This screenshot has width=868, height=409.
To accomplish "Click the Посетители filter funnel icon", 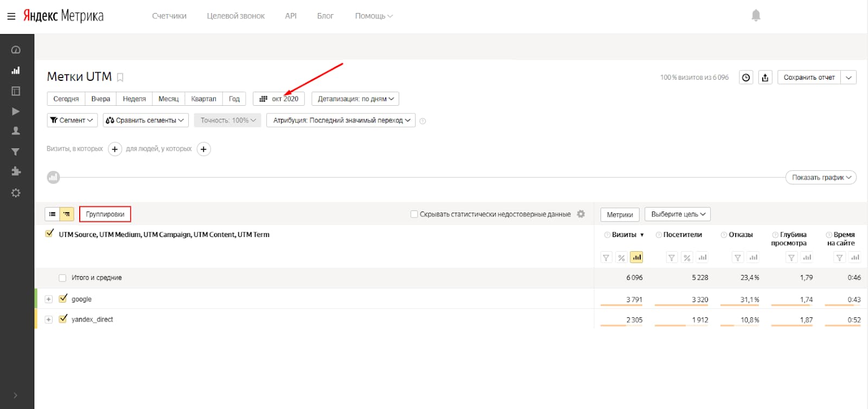I will tap(672, 258).
